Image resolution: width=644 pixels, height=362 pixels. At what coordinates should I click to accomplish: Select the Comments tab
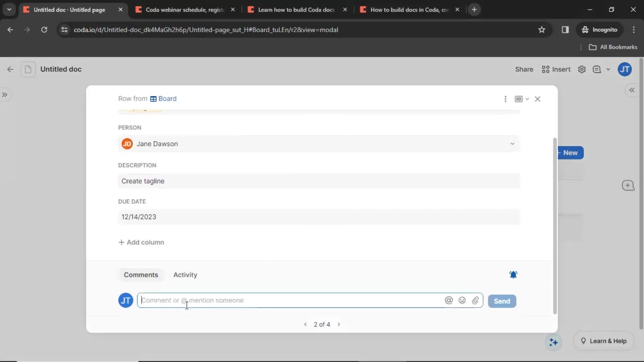point(141,275)
